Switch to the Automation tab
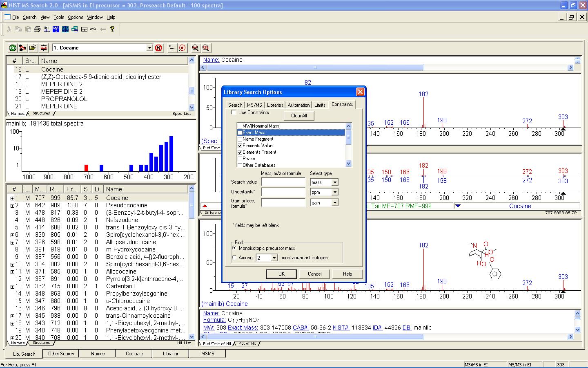 click(299, 105)
